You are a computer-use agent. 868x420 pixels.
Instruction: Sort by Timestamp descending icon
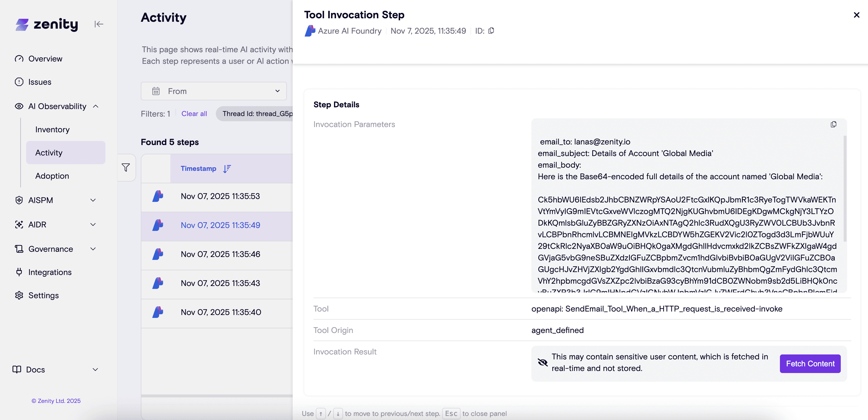point(227,168)
